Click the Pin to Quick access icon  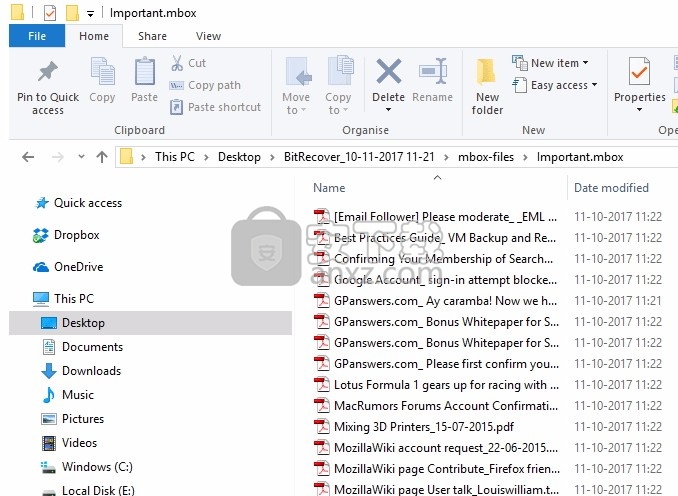point(47,73)
